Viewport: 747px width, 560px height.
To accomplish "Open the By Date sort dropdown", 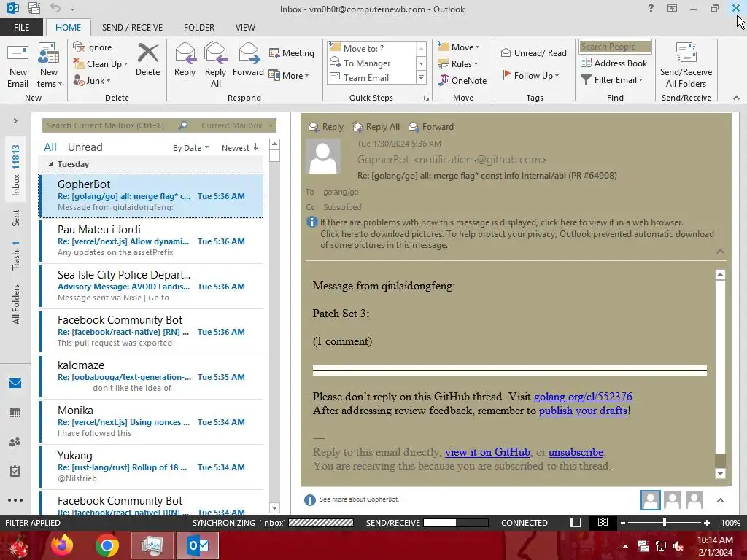I will pos(190,148).
